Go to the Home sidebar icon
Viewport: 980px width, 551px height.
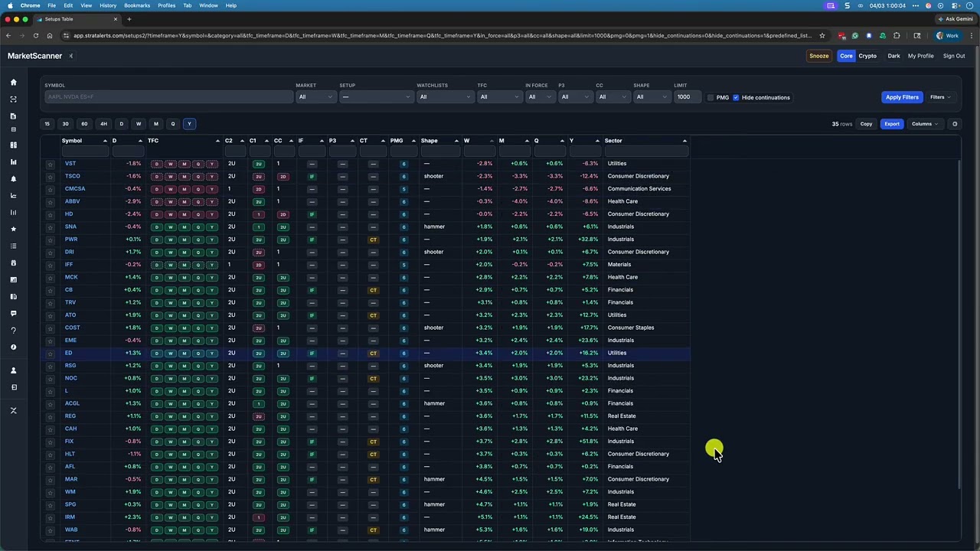coord(13,82)
